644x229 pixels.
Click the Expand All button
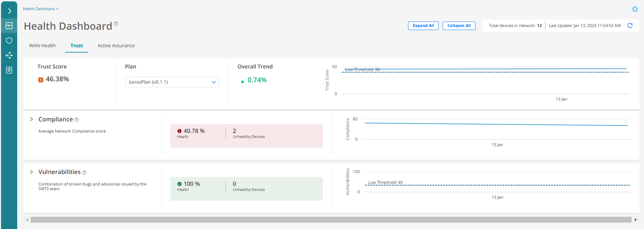pos(423,26)
